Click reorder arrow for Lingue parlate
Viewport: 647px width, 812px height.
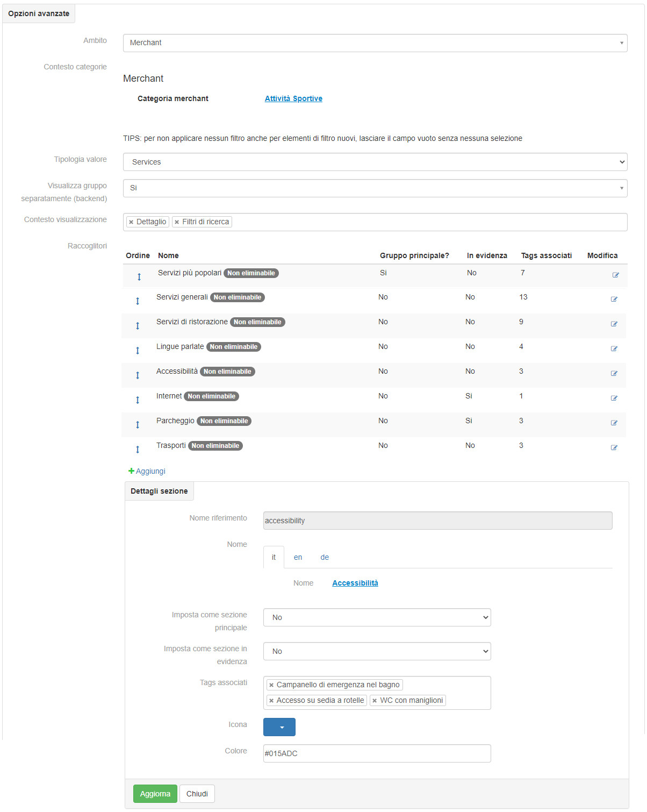click(138, 351)
